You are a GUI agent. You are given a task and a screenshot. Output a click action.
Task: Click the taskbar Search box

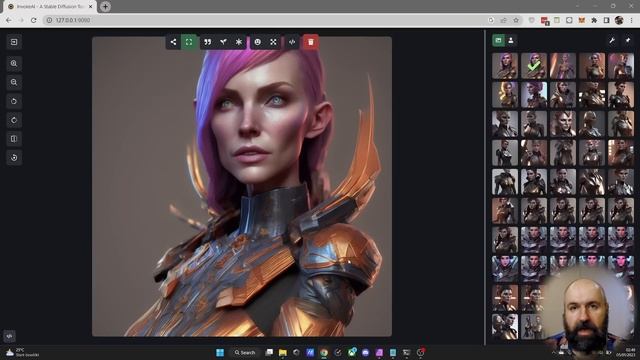245,352
